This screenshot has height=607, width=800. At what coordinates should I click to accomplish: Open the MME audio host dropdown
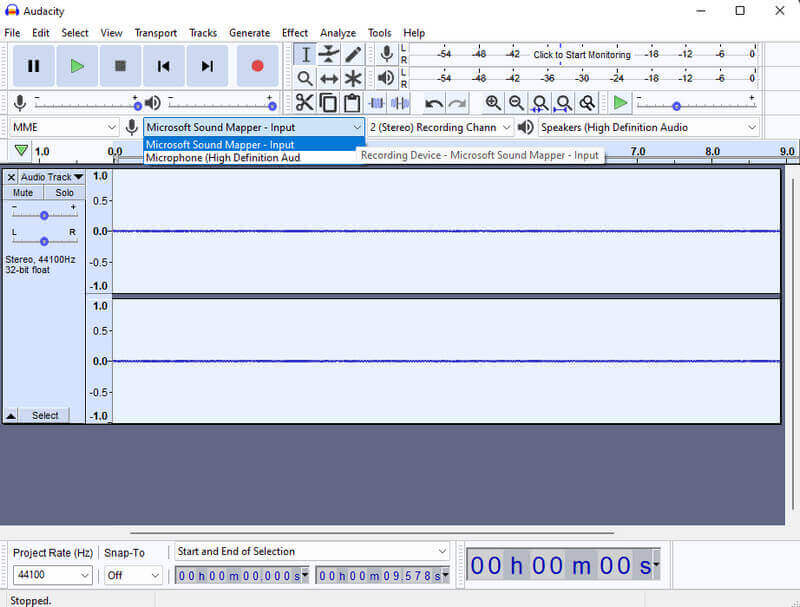[64, 127]
